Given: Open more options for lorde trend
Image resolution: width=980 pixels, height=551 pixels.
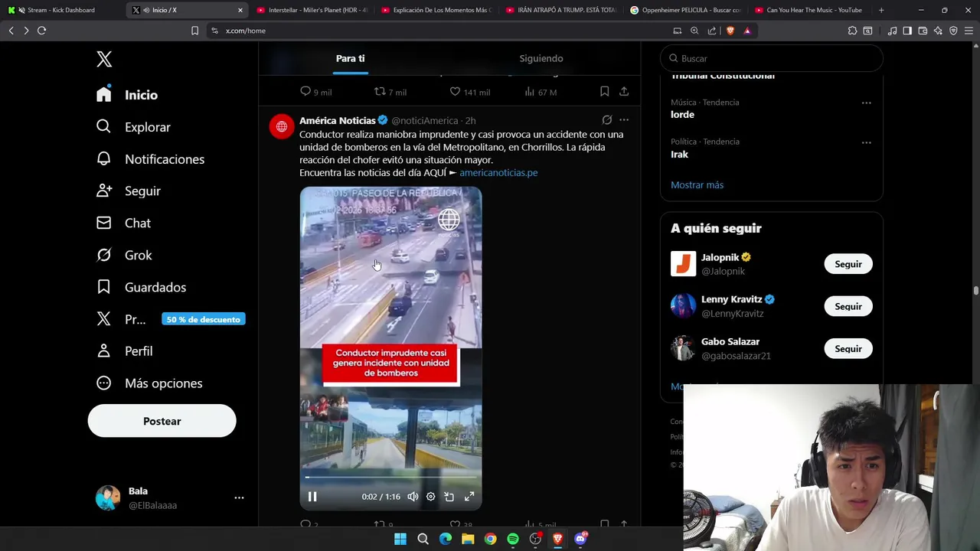Looking at the screenshot, I should tap(866, 103).
